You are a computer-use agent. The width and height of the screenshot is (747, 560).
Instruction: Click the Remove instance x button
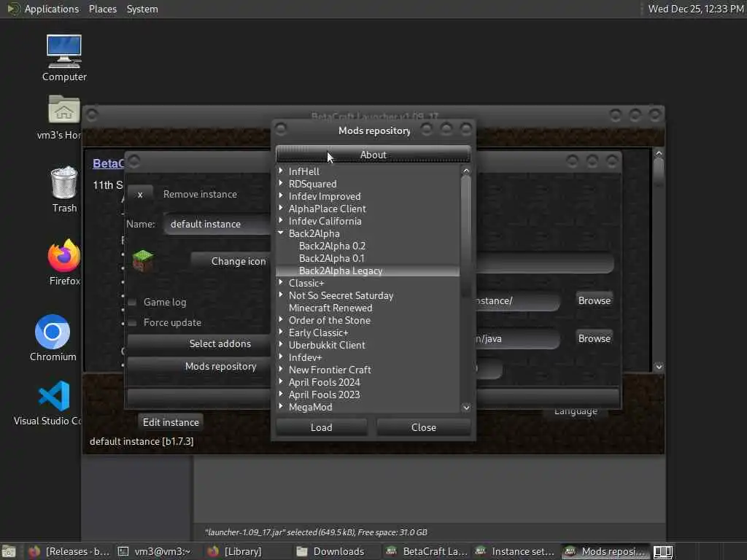coord(140,194)
